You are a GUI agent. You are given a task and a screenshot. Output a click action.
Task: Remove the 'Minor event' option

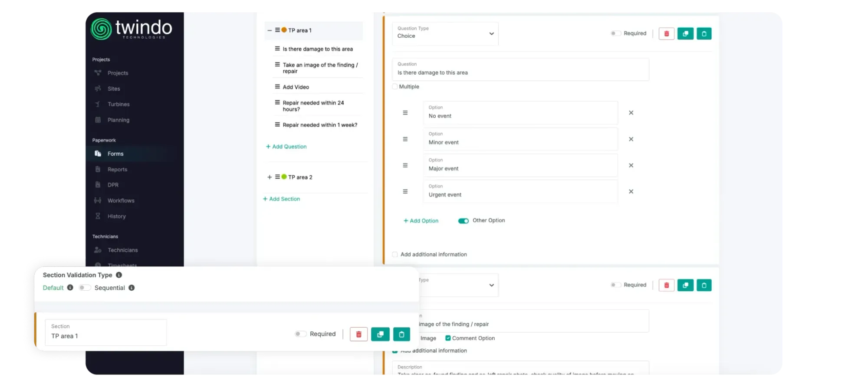[631, 139]
